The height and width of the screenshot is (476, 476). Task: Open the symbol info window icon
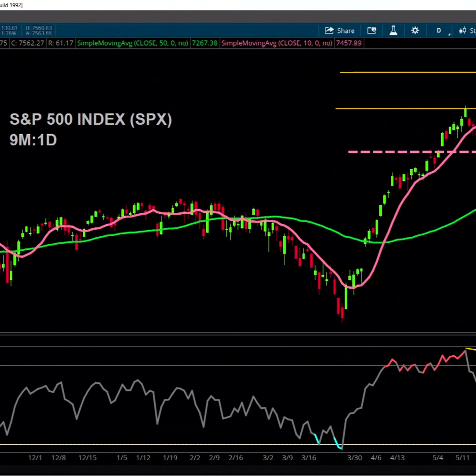pos(372,31)
